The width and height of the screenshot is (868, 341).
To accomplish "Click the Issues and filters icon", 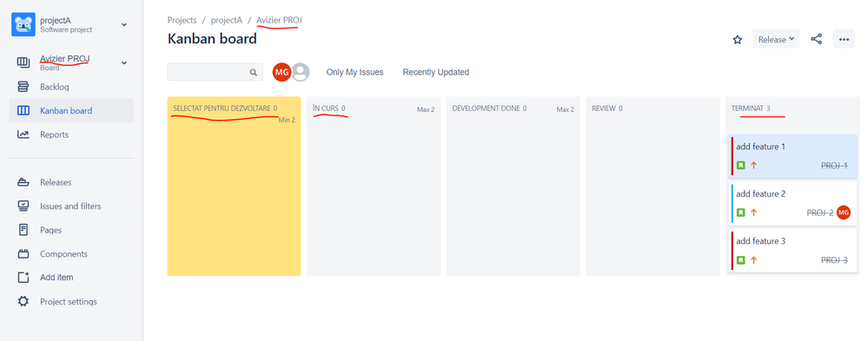I will point(23,207).
